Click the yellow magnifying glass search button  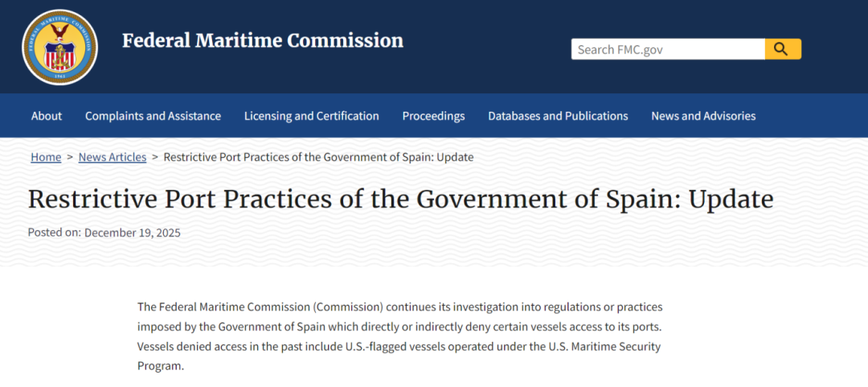[783, 49]
